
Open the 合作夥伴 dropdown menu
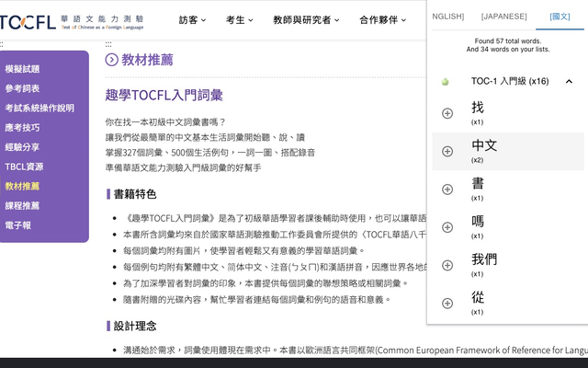[x=382, y=20]
